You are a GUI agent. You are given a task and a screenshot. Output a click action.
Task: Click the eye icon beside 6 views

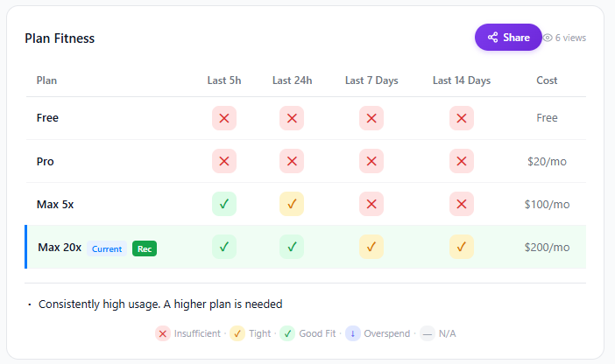(548, 38)
